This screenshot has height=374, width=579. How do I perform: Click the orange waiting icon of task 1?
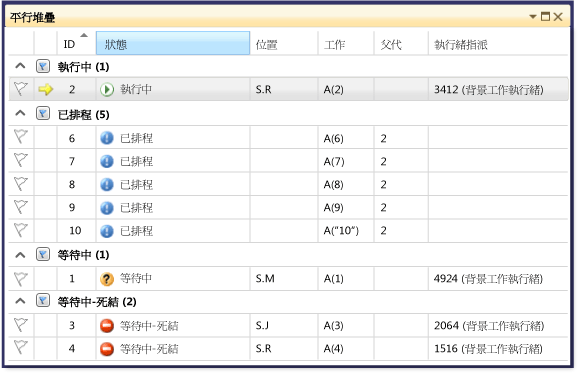107,279
